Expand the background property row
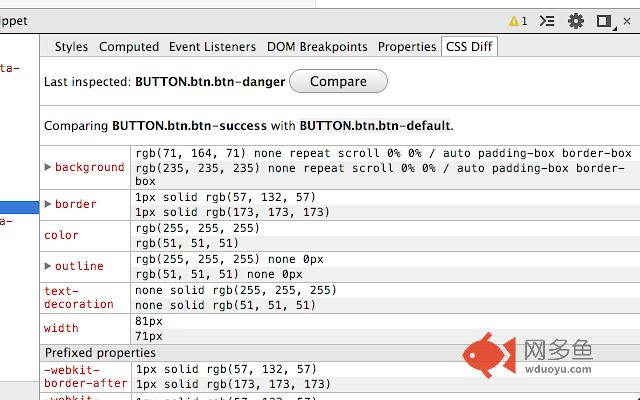 48,167
